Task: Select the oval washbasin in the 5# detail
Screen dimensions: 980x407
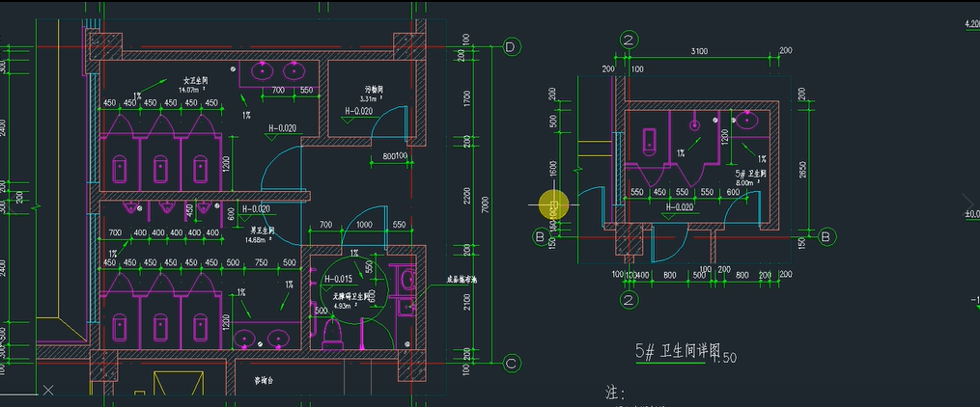Action: [746, 121]
